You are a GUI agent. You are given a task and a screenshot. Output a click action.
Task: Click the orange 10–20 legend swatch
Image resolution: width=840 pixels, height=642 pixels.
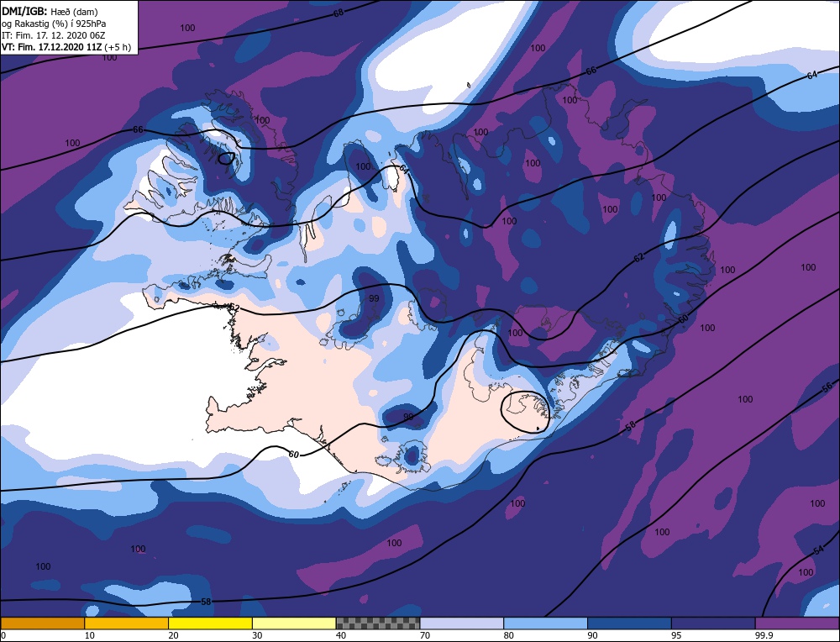(127, 624)
